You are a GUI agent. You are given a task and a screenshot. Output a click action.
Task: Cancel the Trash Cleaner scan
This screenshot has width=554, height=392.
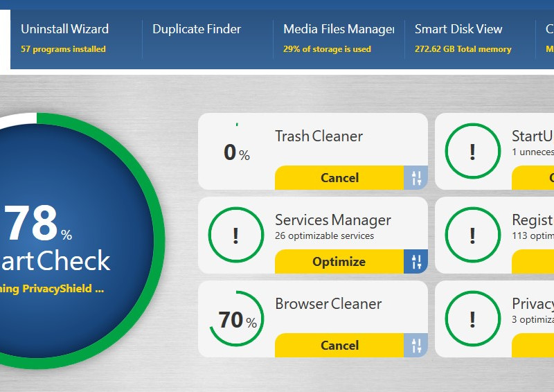pyautogui.click(x=339, y=178)
